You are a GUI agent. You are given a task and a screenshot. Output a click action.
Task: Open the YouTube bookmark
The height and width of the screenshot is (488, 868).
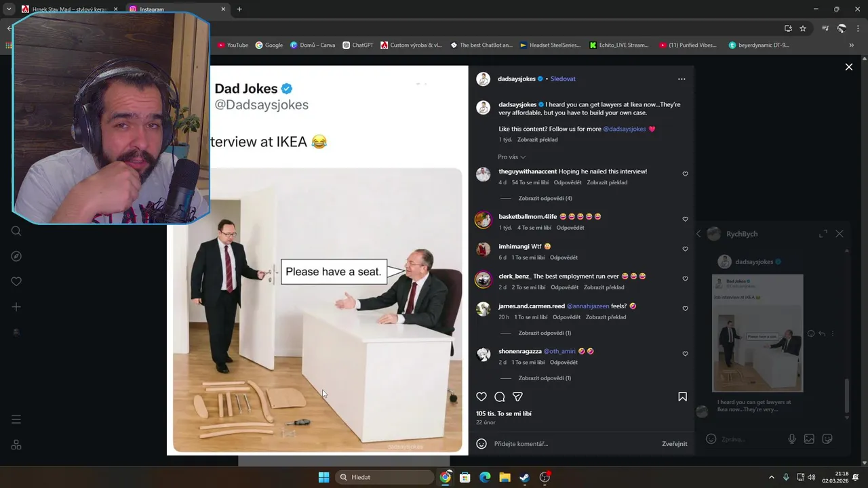click(x=233, y=45)
